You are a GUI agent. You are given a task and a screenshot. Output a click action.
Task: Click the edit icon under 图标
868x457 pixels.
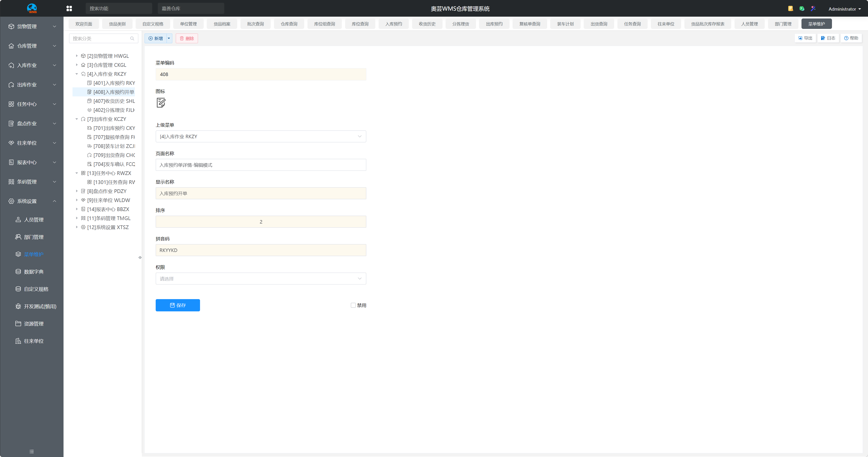click(161, 103)
